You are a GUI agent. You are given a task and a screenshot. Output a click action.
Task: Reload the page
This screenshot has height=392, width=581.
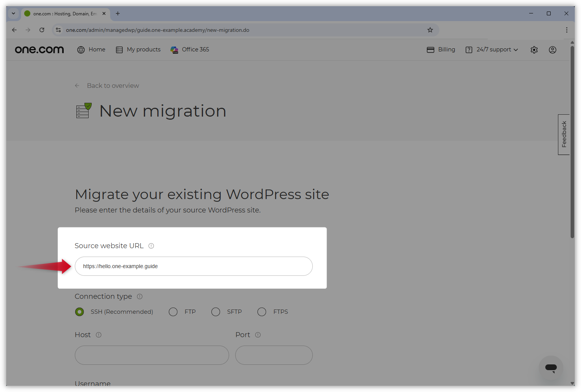click(42, 30)
